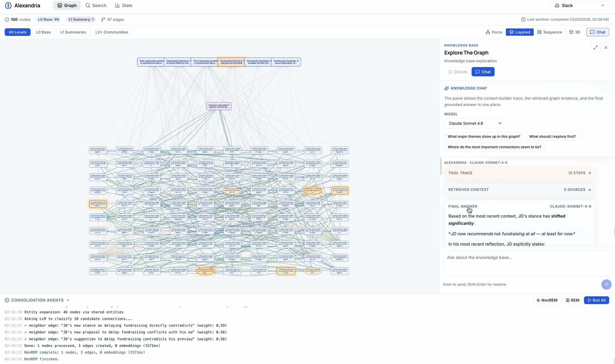Toggle the Chat panel button

tap(597, 32)
